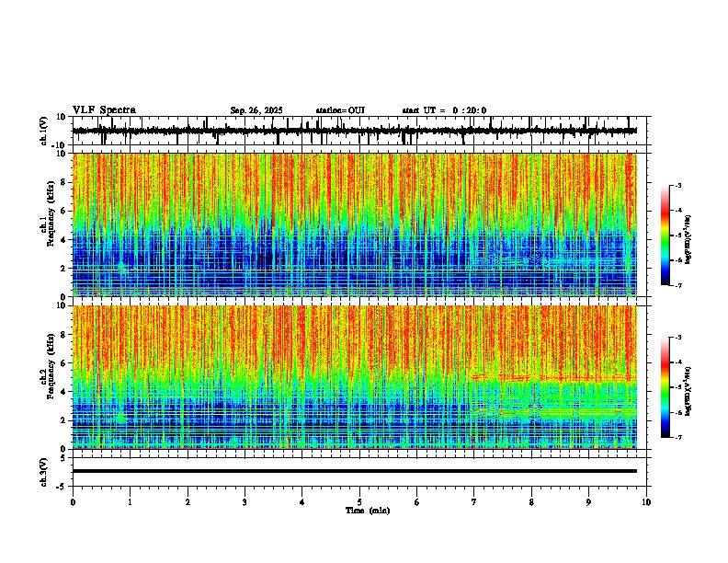This screenshot has height=563, width=728.
Task: Click the "8" kHz tick of ch.2 spectrogram
Action: click(63, 335)
